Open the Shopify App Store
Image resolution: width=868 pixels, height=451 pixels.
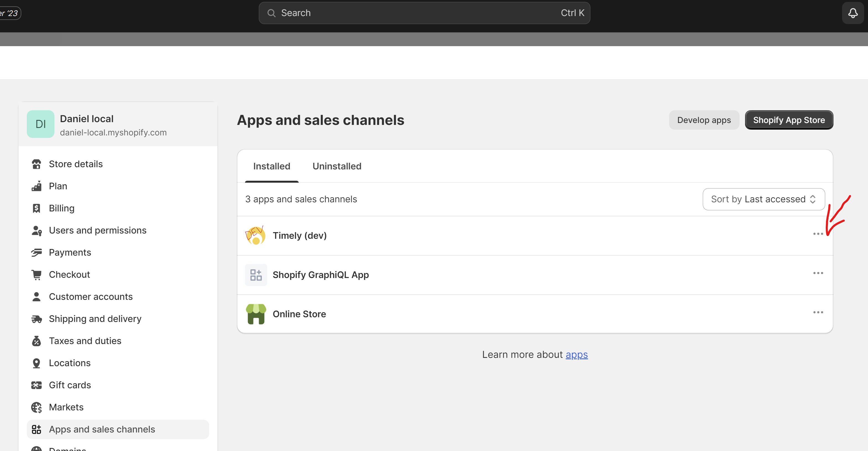pos(789,120)
